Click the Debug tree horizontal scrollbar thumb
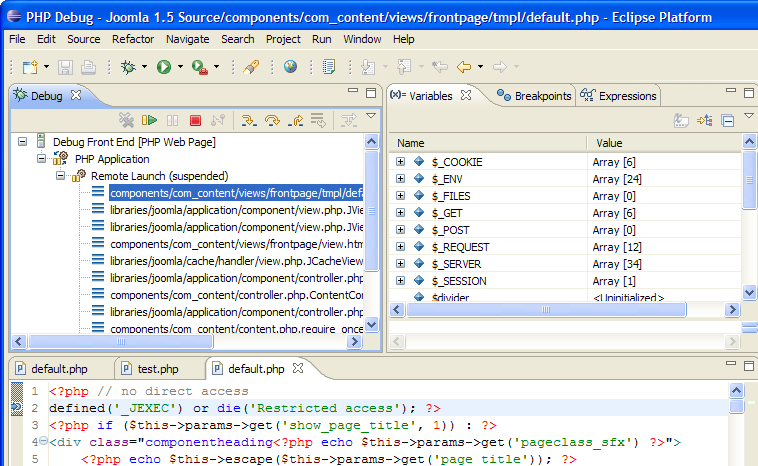Screen dimensions: 758x466 120,341
